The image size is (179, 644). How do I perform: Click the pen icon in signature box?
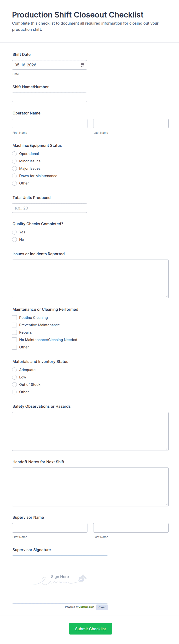click(82, 578)
